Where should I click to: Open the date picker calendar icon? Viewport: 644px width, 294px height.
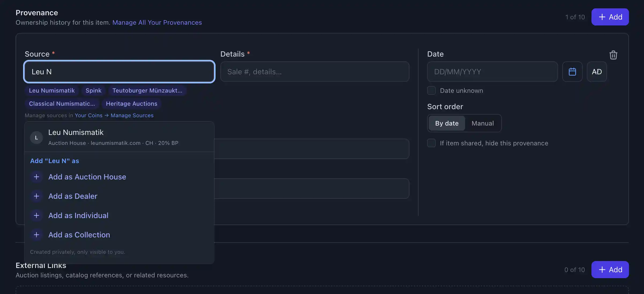(572, 72)
